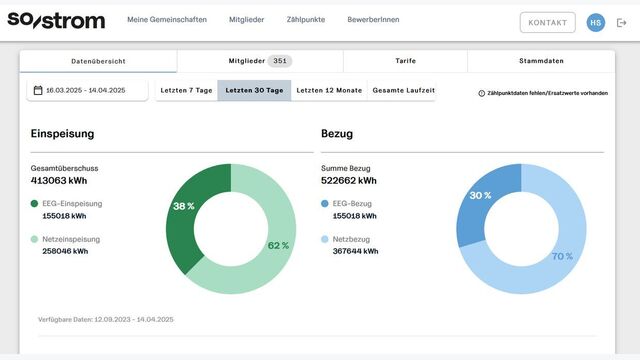Click the KONTAKT button
Image resolution: width=640 pixels, height=360 pixels.
coord(548,22)
